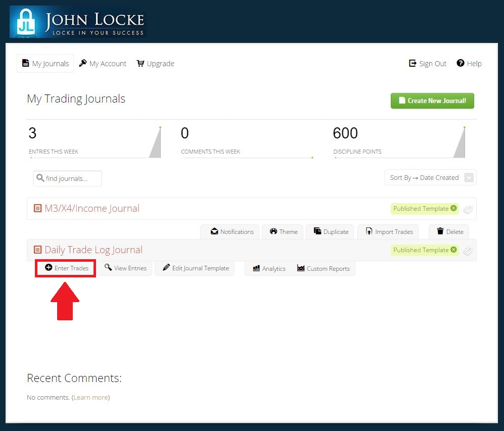Image resolution: width=504 pixels, height=431 pixels.
Task: Click the My Trading Journals heading
Action: (x=76, y=99)
